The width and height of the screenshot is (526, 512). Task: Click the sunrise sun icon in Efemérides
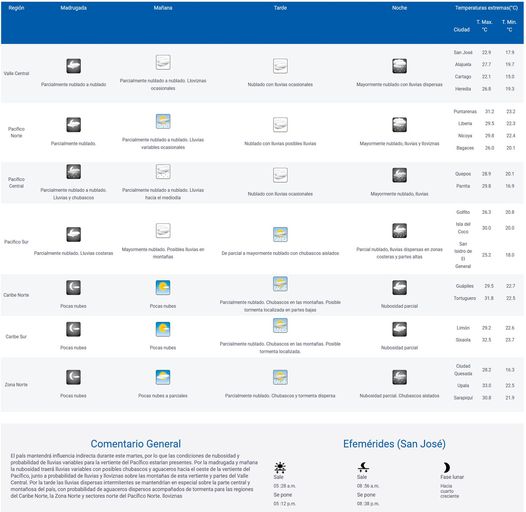pyautogui.click(x=280, y=467)
